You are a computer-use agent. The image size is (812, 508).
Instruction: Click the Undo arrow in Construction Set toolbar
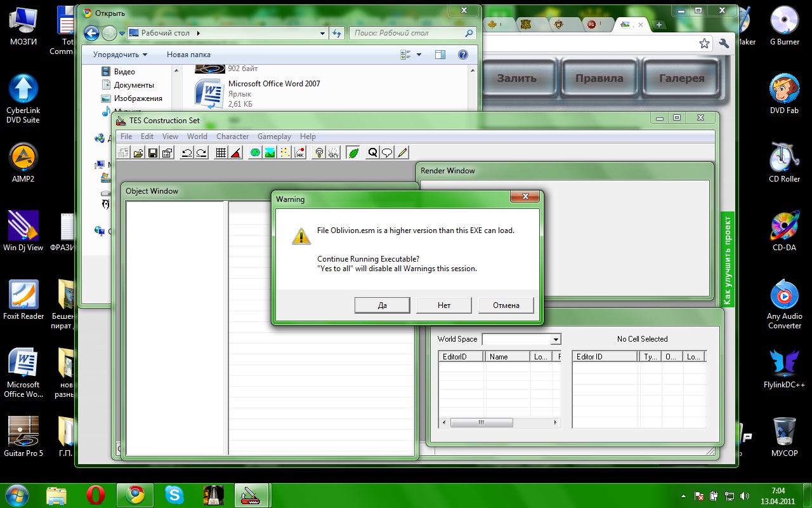pyautogui.click(x=187, y=152)
